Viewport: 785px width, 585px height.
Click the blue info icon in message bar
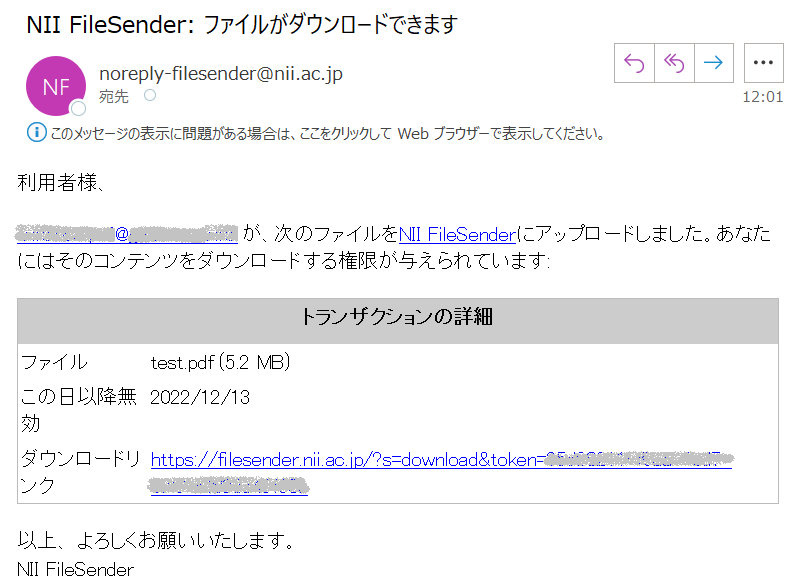click(36, 132)
